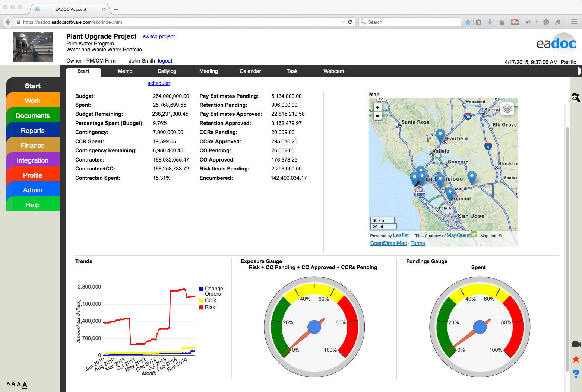The image size is (582, 392).
Task: Open the Profile section in left sidebar
Action: [33, 175]
